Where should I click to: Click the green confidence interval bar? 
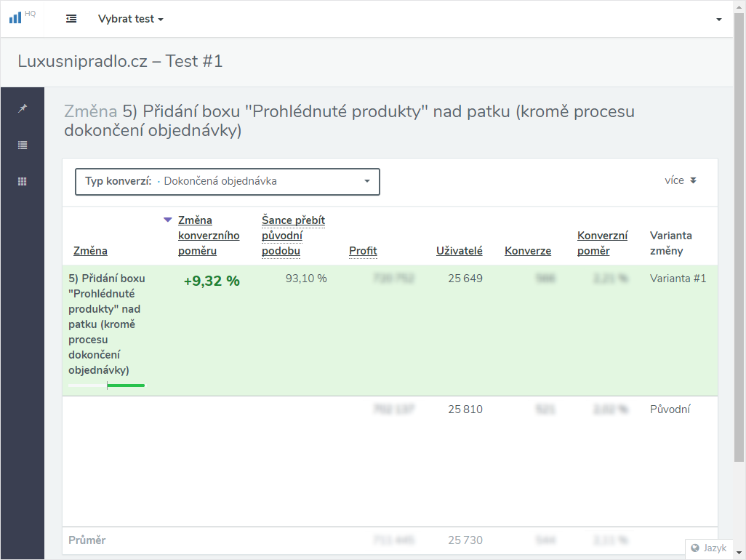click(126, 385)
